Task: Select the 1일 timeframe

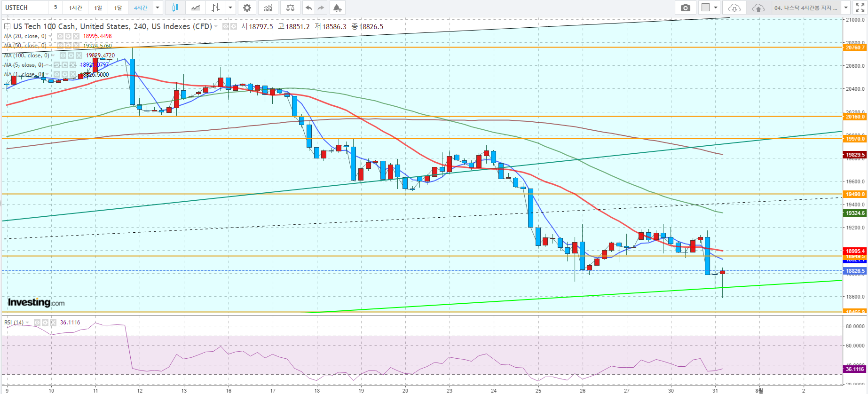Action: point(98,8)
